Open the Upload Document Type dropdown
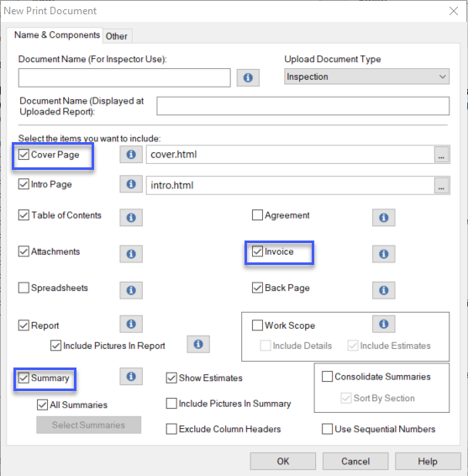 [x=366, y=77]
